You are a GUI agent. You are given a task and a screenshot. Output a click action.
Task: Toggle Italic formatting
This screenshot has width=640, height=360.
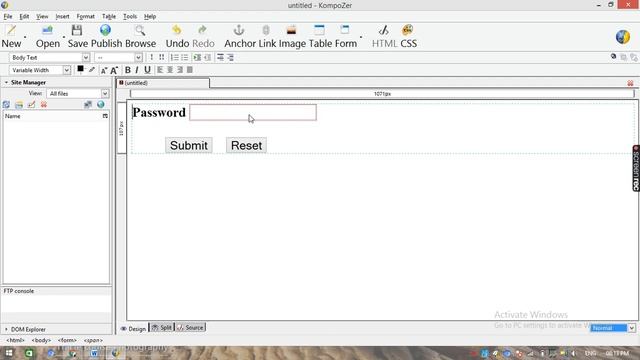pos(137,70)
